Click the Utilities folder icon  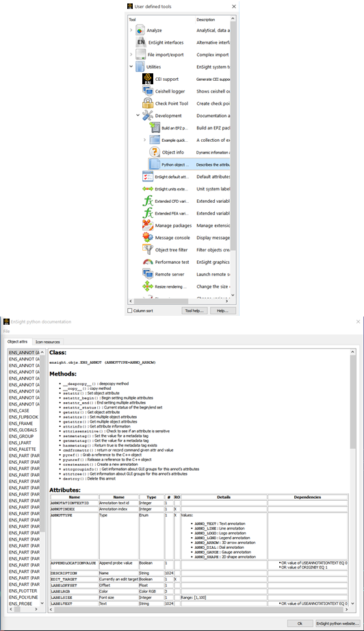click(140, 67)
